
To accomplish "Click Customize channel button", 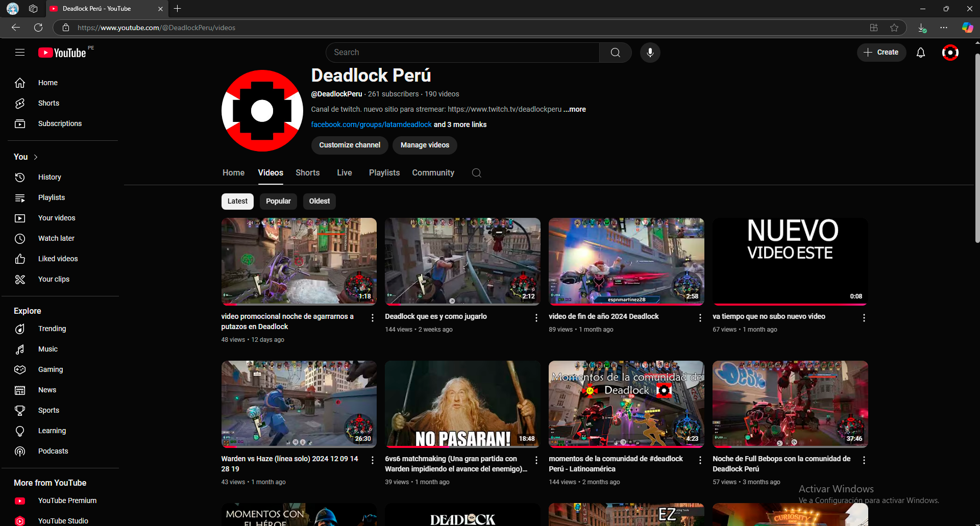I will point(350,145).
